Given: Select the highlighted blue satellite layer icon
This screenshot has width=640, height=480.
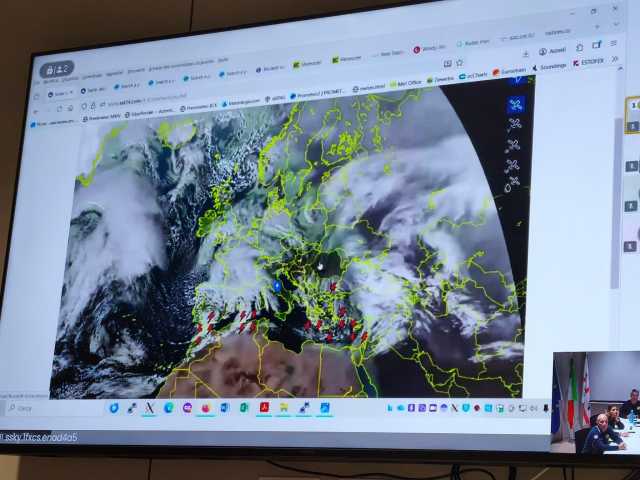Looking at the screenshot, I should [516, 104].
